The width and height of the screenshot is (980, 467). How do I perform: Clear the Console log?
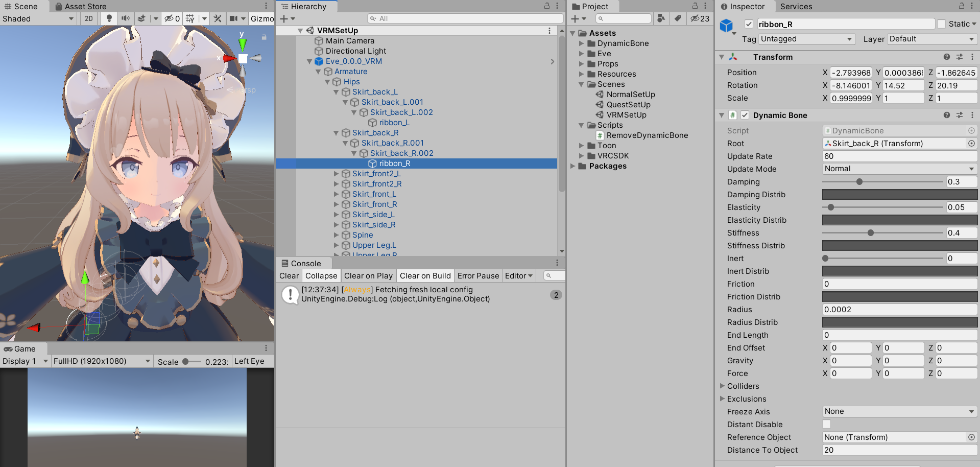click(x=289, y=276)
